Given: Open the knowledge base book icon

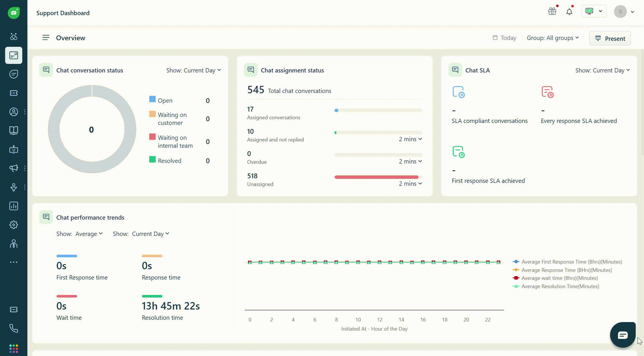Looking at the screenshot, I should point(13,130).
